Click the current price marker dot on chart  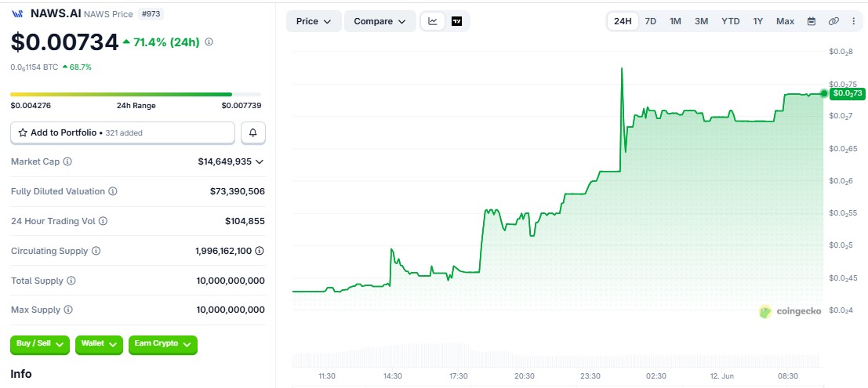(x=824, y=93)
